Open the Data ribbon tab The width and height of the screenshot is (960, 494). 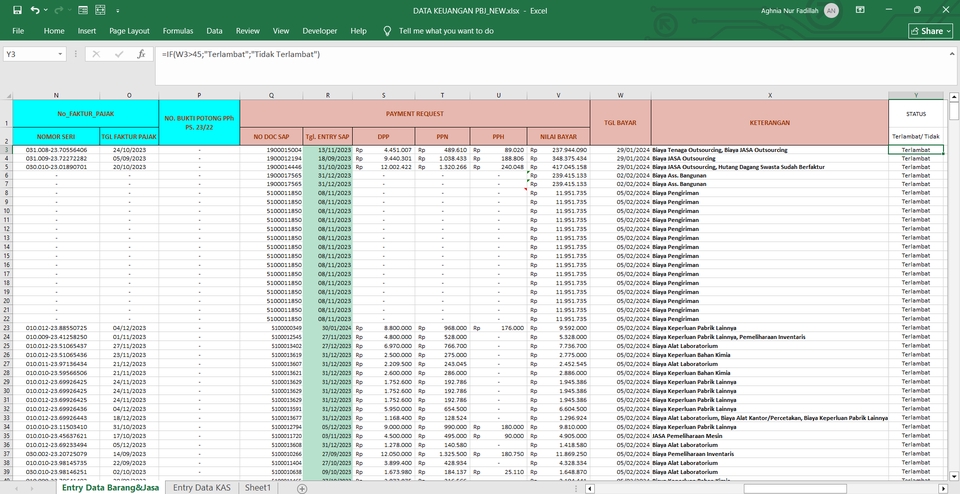pos(214,31)
